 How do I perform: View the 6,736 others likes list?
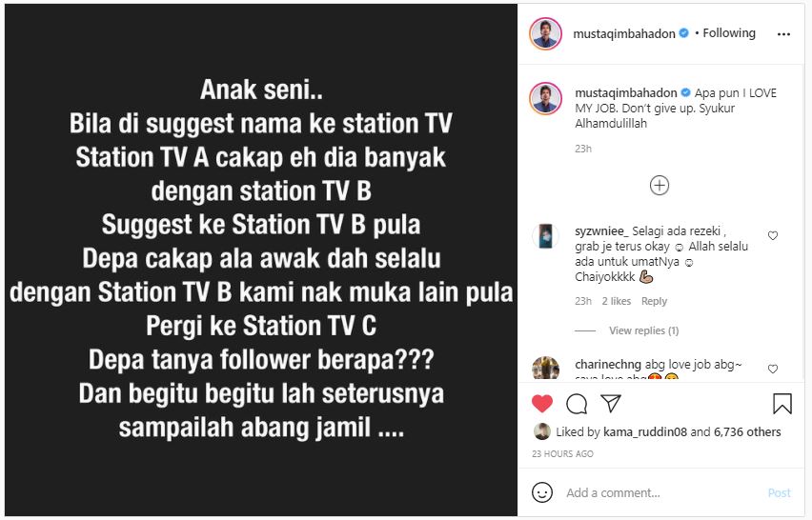coord(747,432)
